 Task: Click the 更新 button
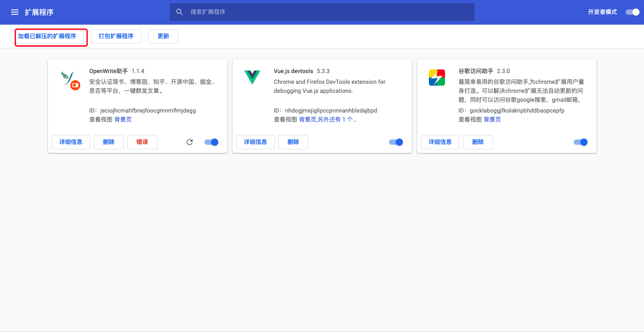164,36
